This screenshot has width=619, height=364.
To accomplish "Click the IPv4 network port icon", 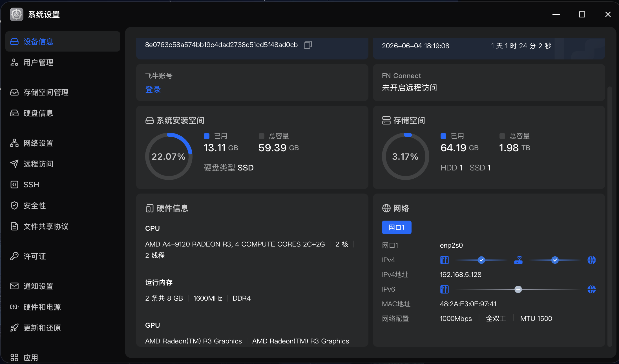I will click(445, 260).
